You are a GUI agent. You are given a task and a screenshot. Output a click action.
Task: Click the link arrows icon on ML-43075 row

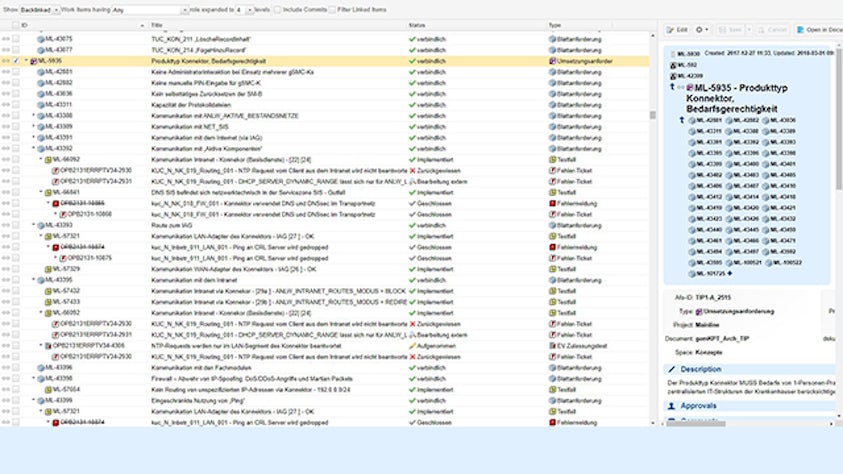pos(6,39)
